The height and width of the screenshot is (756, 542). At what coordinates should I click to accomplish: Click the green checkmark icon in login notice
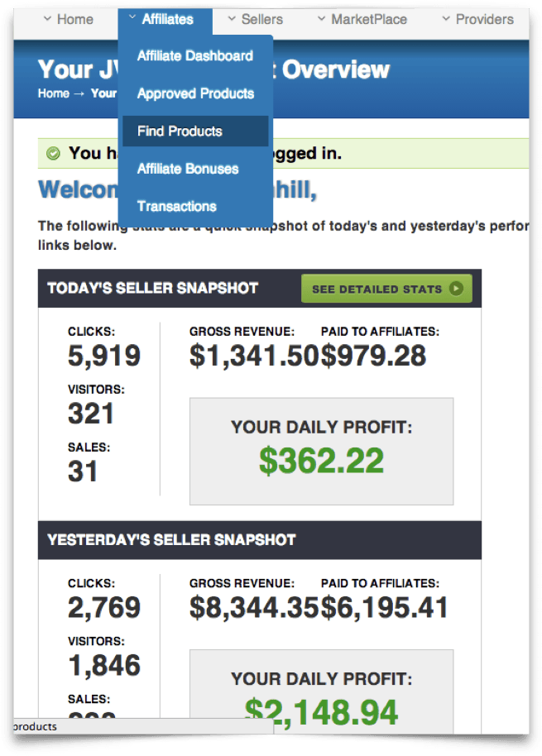click(54, 154)
